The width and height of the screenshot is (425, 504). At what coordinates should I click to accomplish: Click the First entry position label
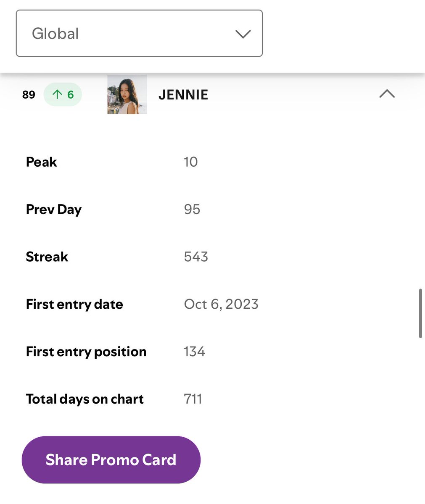(86, 352)
